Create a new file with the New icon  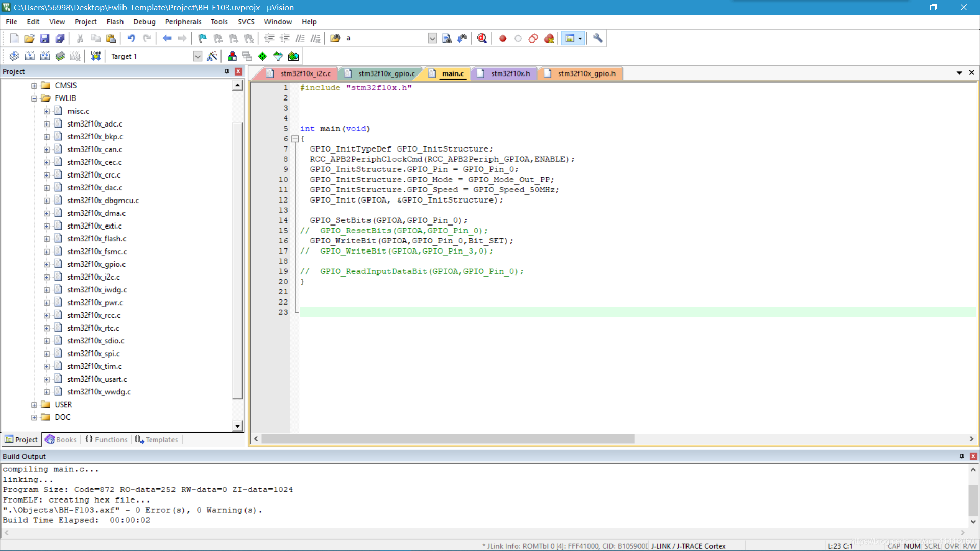(14, 38)
